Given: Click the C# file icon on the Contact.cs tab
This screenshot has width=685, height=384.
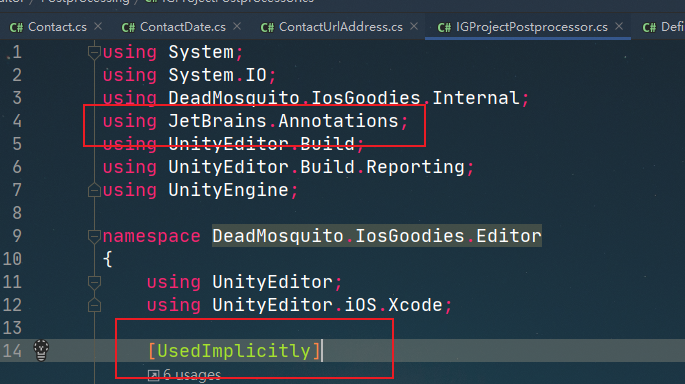Looking at the screenshot, I should click(x=16, y=28).
